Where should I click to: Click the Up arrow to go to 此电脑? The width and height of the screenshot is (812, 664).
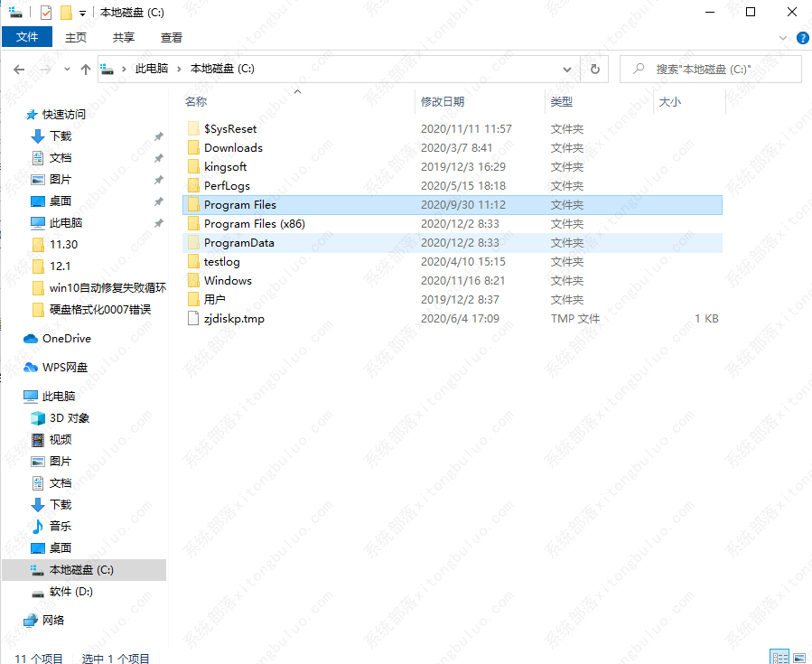[x=85, y=69]
